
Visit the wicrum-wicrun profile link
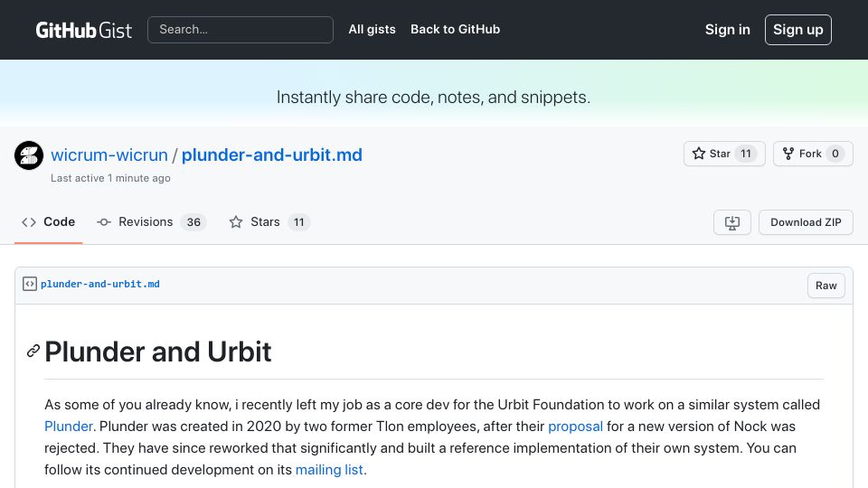tap(109, 155)
